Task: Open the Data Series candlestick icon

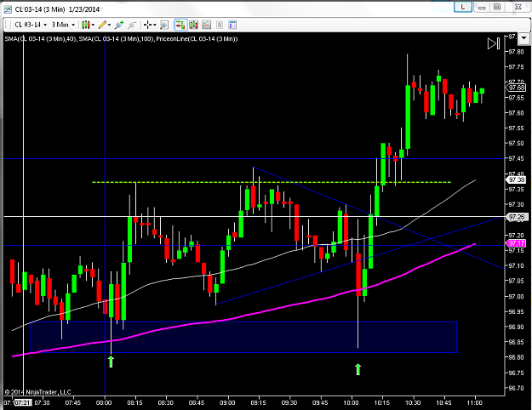Action: tap(194, 25)
